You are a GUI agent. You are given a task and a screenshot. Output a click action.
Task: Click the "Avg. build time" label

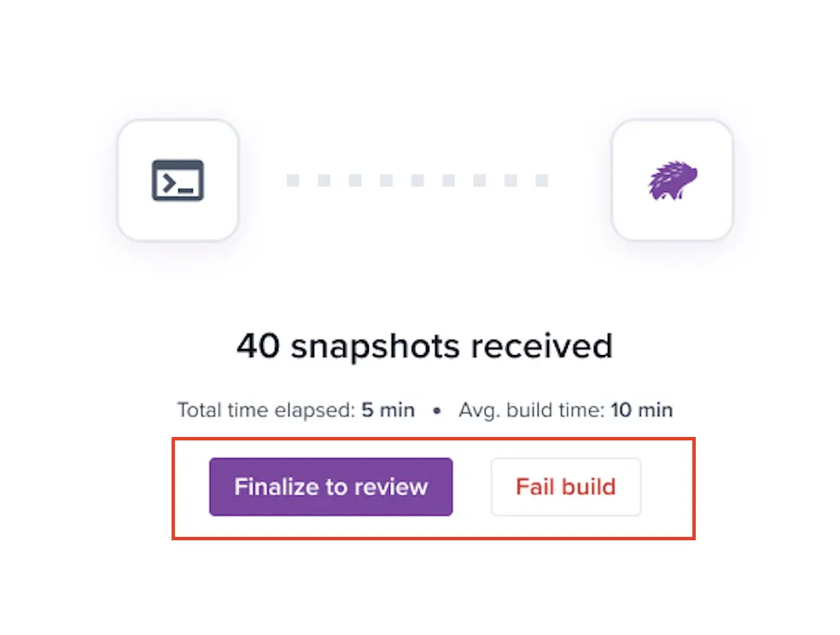coord(531,410)
